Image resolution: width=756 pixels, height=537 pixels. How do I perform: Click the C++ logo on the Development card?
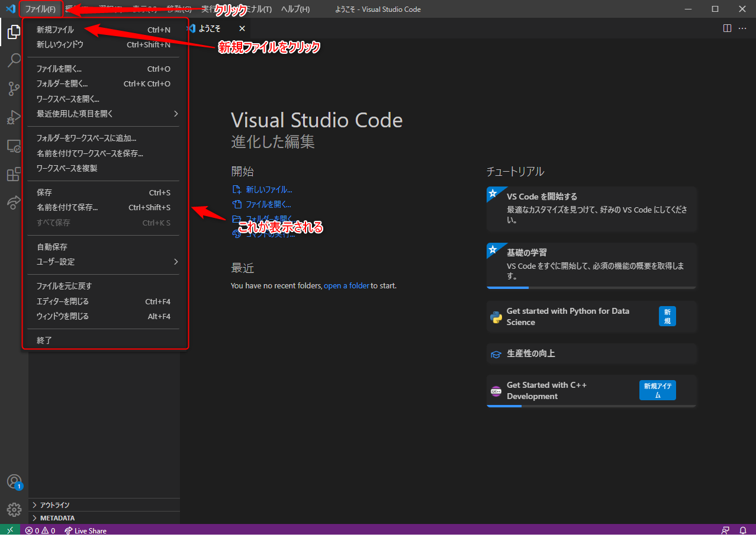click(x=496, y=391)
